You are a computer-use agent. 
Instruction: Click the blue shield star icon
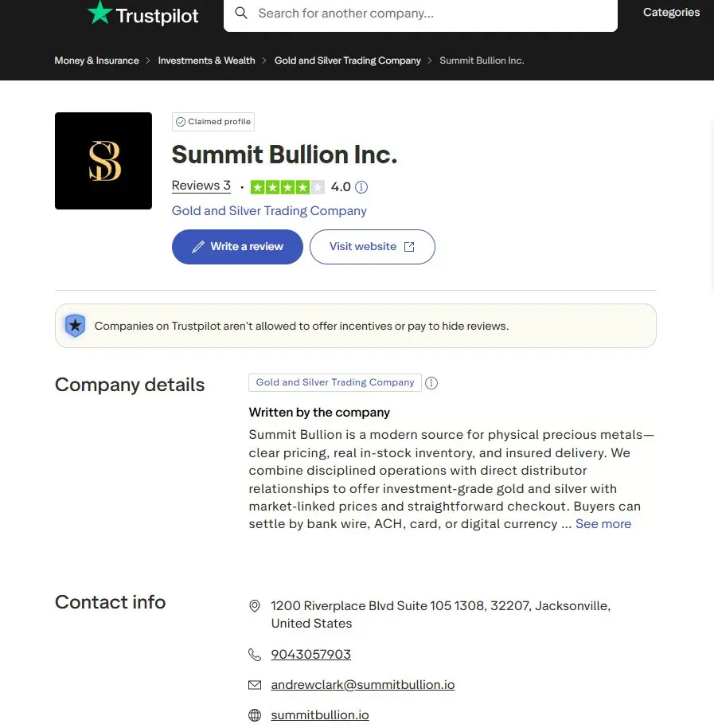coord(75,325)
